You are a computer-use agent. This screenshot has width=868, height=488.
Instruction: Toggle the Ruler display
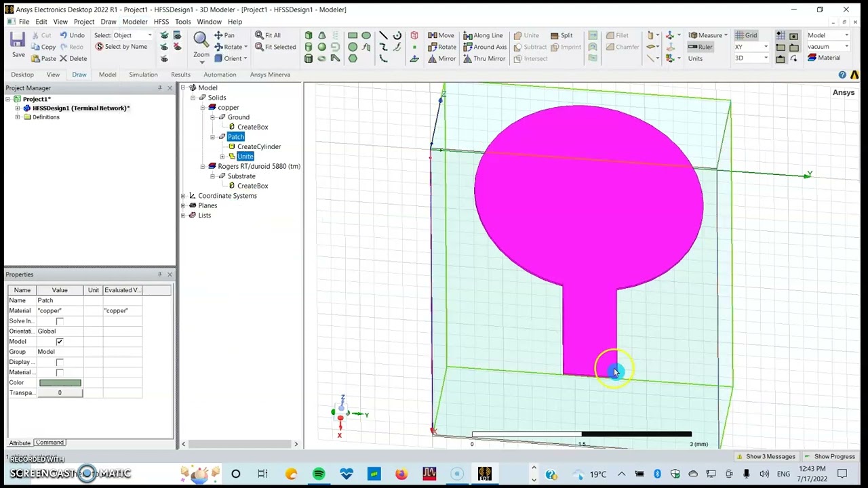click(700, 47)
